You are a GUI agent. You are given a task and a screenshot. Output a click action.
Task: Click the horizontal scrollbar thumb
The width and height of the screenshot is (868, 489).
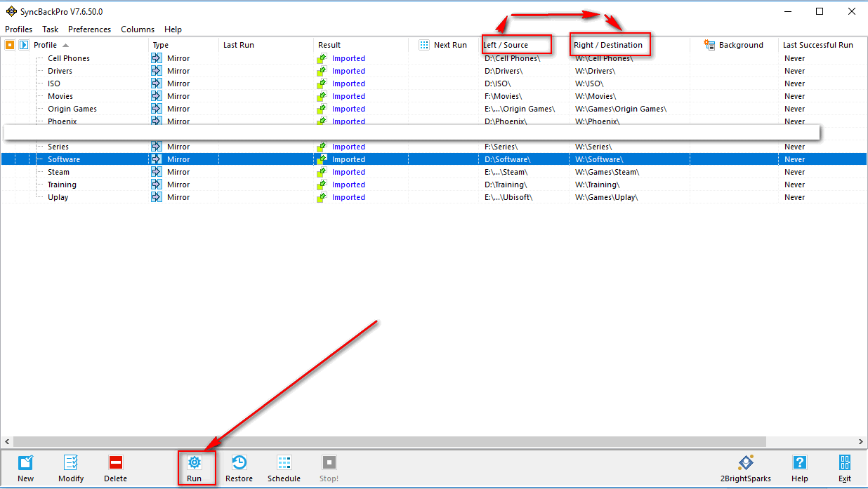(388, 442)
